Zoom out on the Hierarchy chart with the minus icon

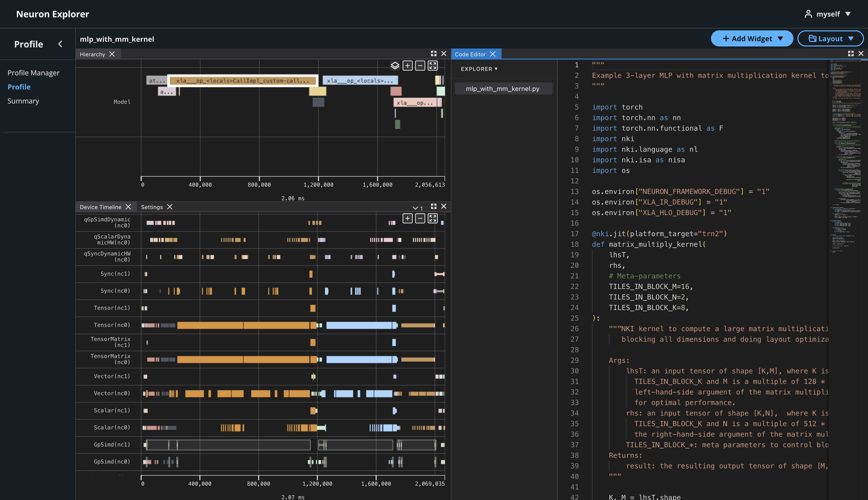pos(420,65)
